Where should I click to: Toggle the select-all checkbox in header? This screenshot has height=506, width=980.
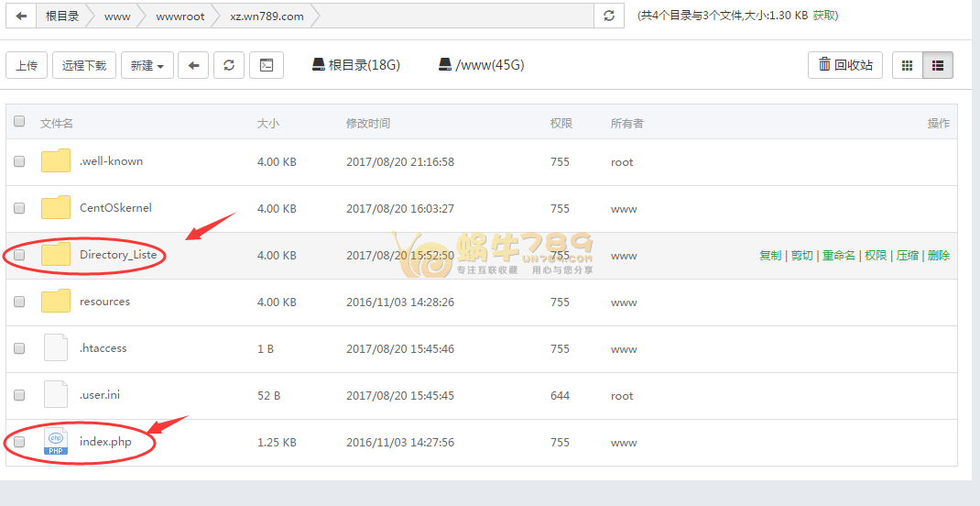click(x=19, y=122)
